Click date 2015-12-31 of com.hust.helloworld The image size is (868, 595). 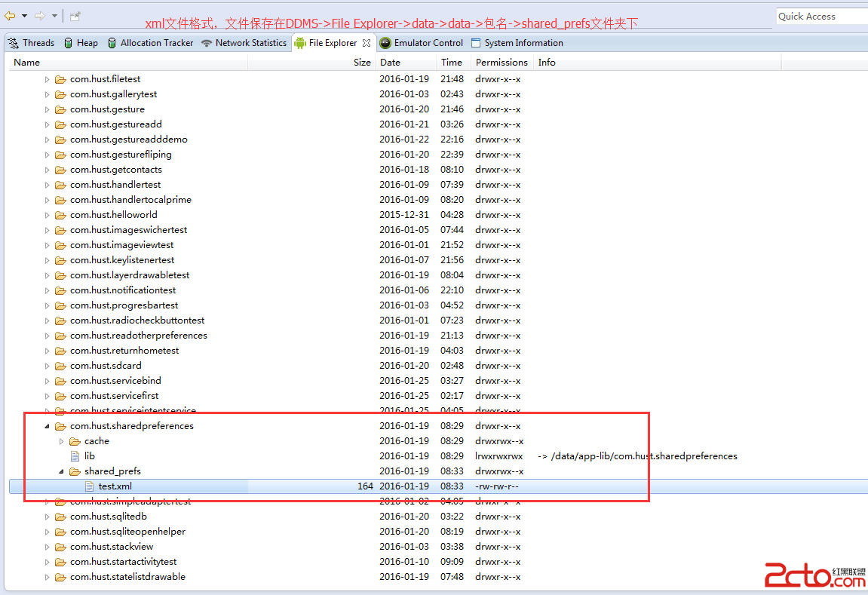[404, 215]
